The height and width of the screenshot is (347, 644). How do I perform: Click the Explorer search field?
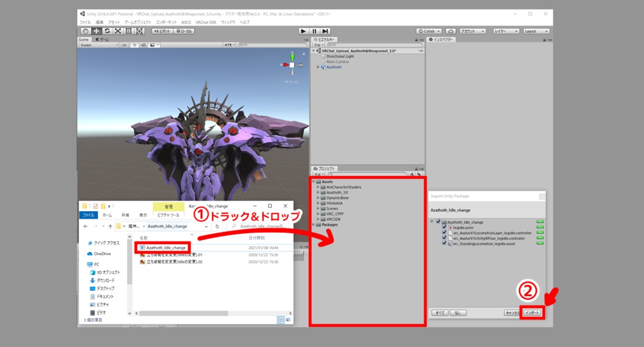(x=260, y=226)
